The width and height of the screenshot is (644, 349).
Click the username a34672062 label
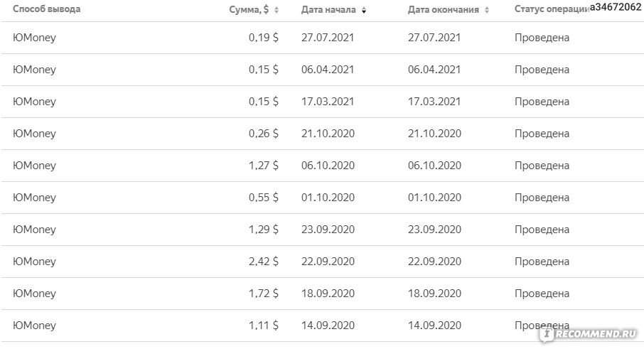point(616,7)
